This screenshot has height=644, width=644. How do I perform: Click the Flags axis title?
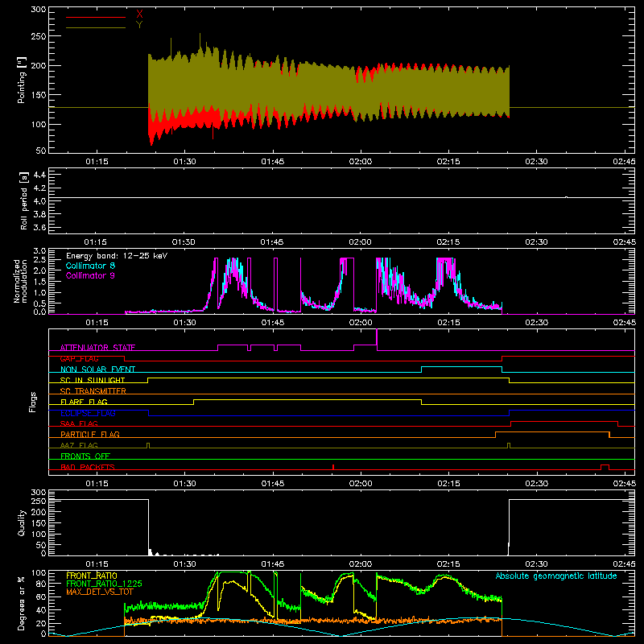(x=33, y=402)
